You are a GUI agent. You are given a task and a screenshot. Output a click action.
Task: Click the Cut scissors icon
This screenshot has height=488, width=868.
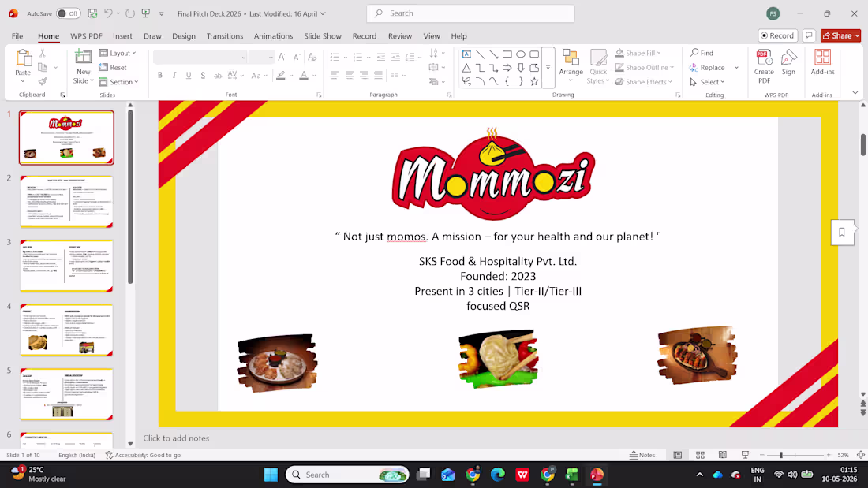(43, 54)
